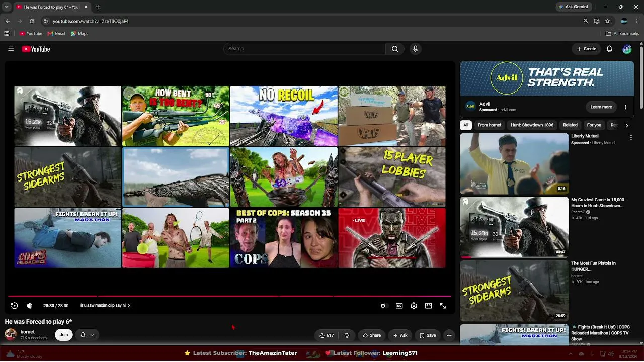Save video to playlist
This screenshot has height=362, width=644.
pos(428,335)
